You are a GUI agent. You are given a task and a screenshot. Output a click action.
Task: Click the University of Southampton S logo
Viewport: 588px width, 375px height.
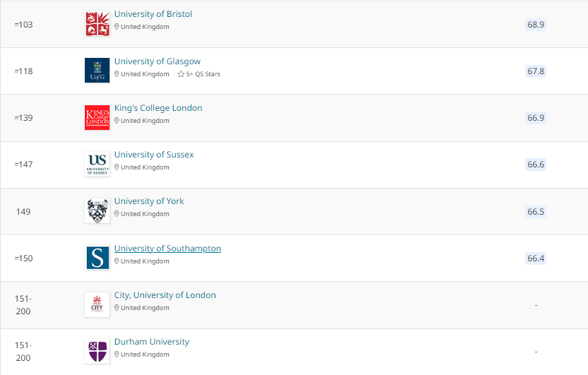click(x=97, y=258)
